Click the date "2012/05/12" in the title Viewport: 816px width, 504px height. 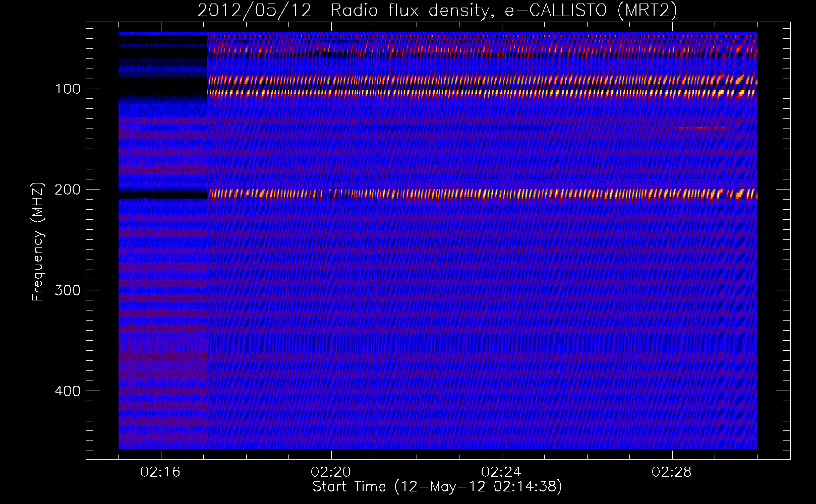(x=255, y=11)
